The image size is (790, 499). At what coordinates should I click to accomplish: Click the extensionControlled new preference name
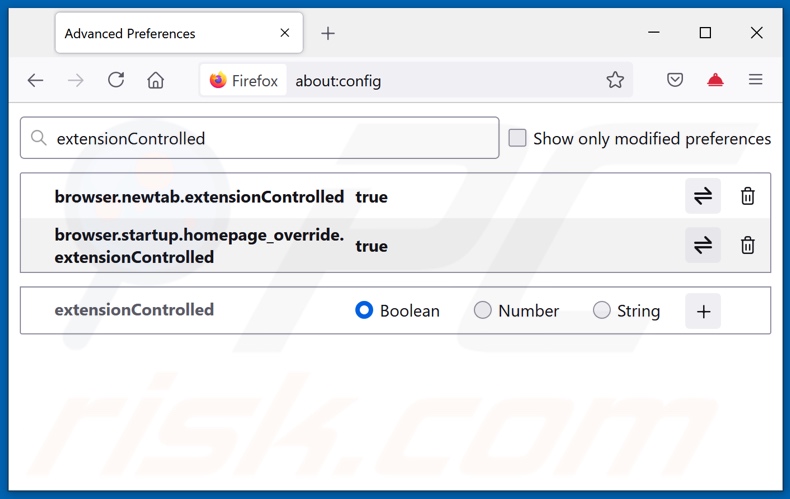click(x=134, y=309)
